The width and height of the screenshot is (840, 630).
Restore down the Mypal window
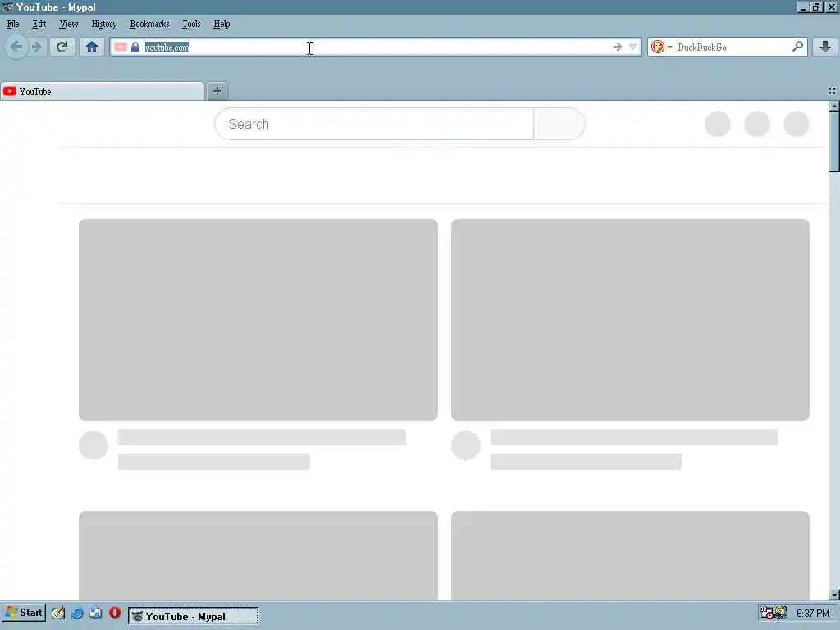(x=816, y=7)
